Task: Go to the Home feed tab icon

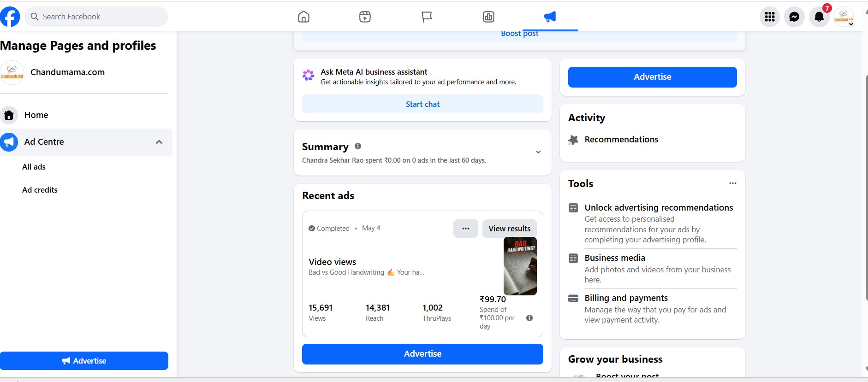Action: 303,17
